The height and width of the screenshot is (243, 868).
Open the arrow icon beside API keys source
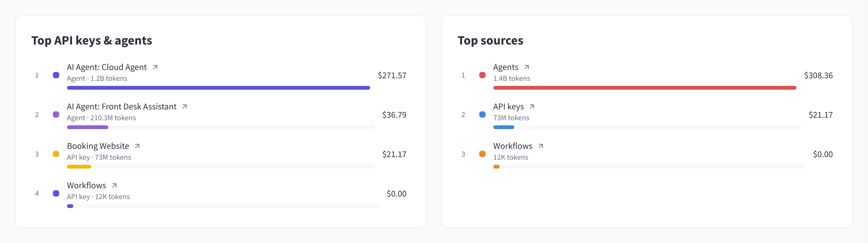532,107
